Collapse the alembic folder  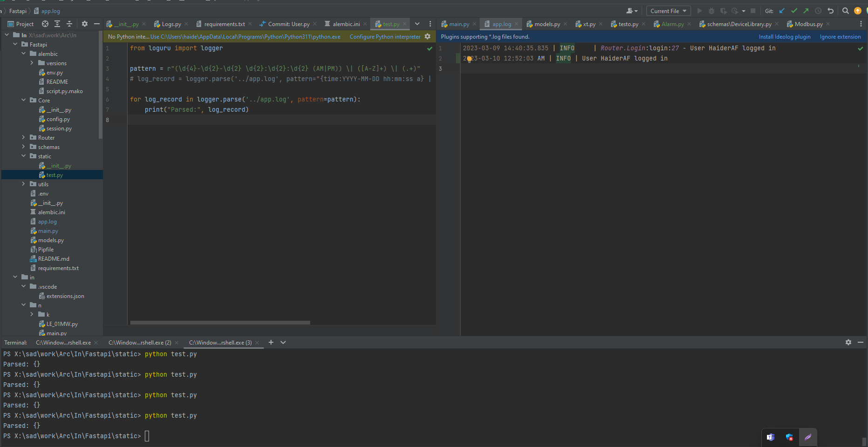23,54
